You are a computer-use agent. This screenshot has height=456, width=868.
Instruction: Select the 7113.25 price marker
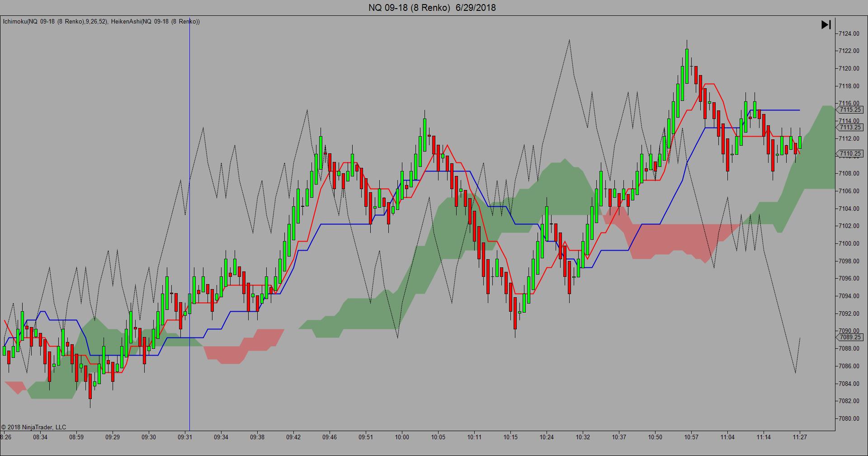click(x=850, y=128)
